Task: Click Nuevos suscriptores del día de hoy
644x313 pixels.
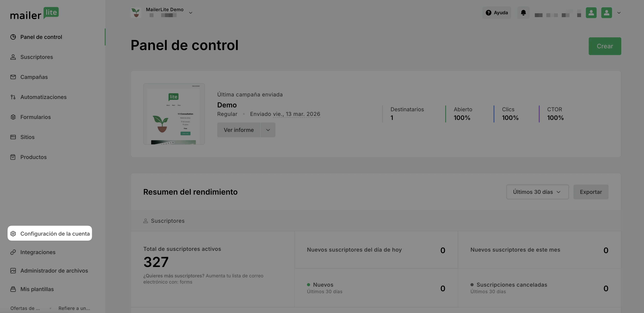Action: pos(354,250)
